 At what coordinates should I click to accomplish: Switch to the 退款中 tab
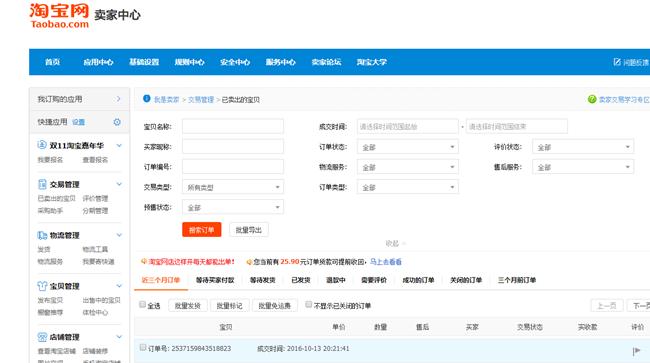[x=336, y=280]
